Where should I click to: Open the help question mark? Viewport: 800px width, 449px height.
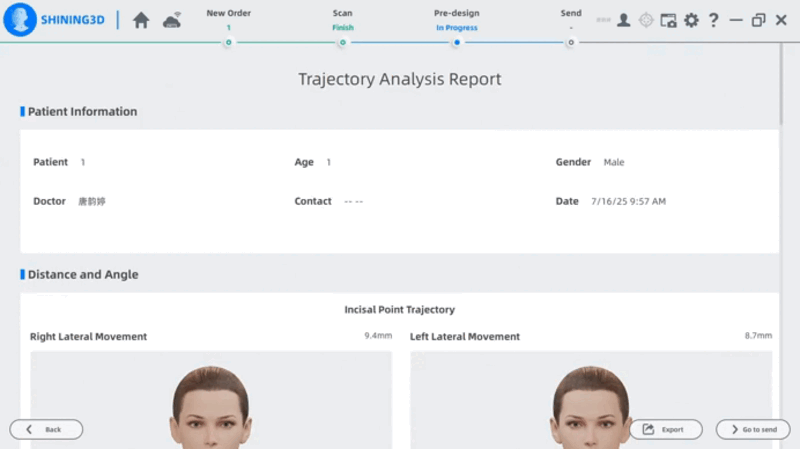(713, 20)
